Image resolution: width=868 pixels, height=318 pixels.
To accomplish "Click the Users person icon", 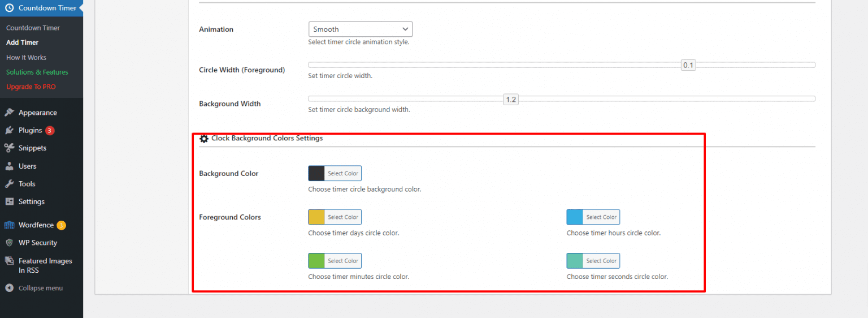I will point(9,166).
